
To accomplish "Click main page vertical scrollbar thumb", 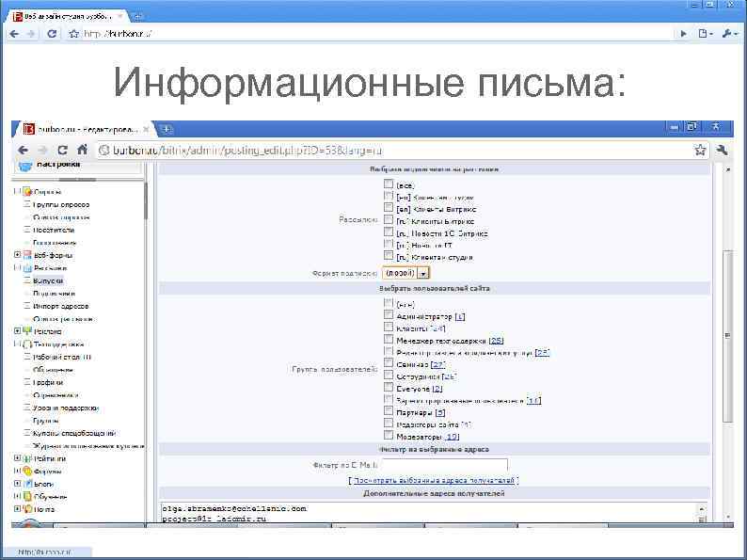I will (727, 335).
